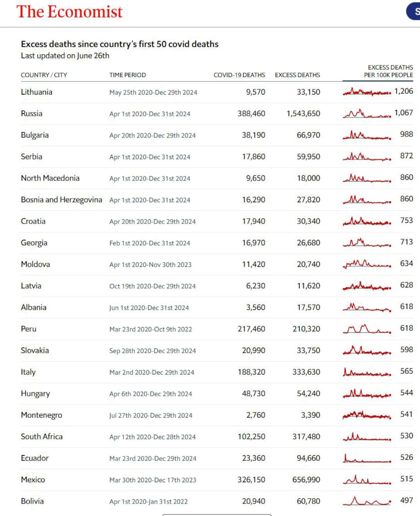
Task: Click the Italy sparkline trend chart
Action: click(367, 372)
